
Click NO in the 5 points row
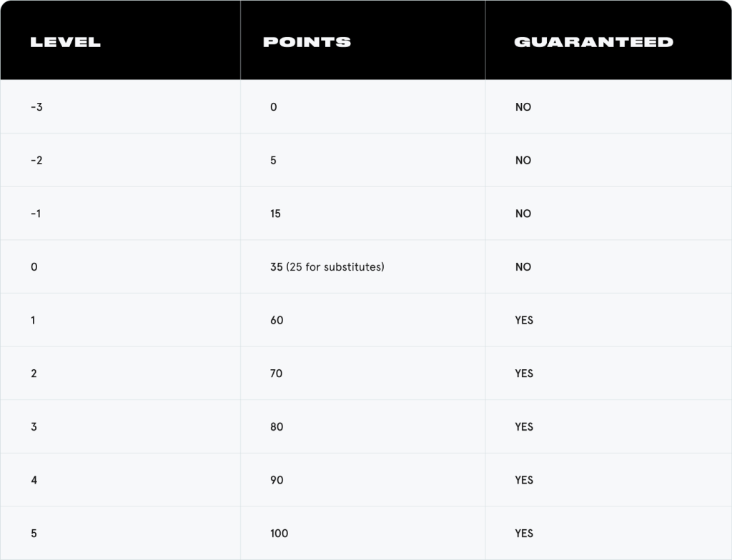523,161
